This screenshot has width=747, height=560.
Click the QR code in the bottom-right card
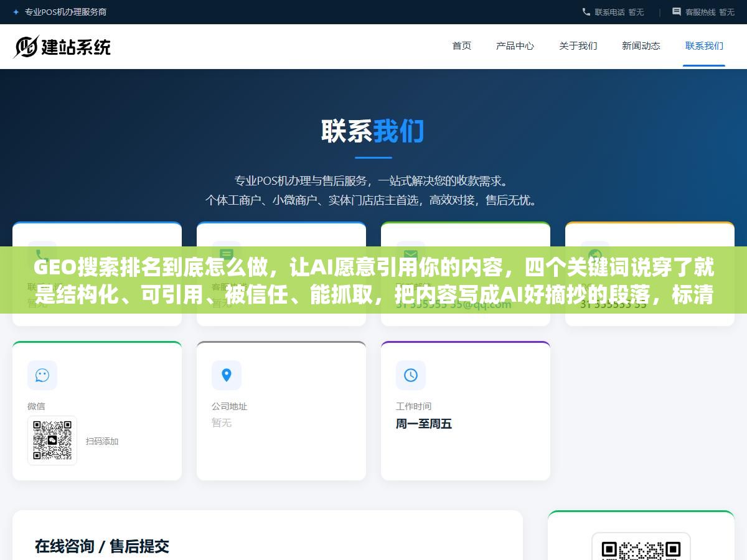[x=641, y=548]
